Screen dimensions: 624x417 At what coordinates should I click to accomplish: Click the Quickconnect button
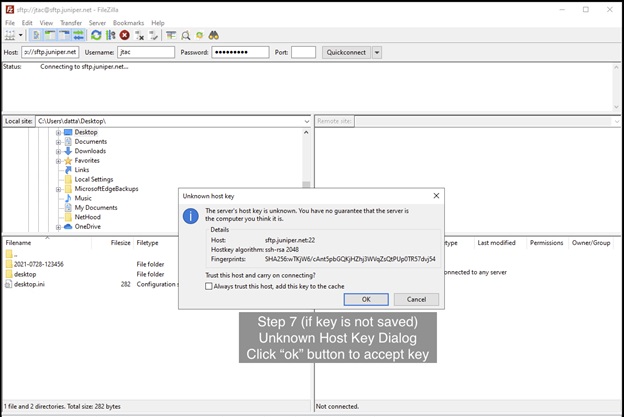pyautogui.click(x=346, y=52)
